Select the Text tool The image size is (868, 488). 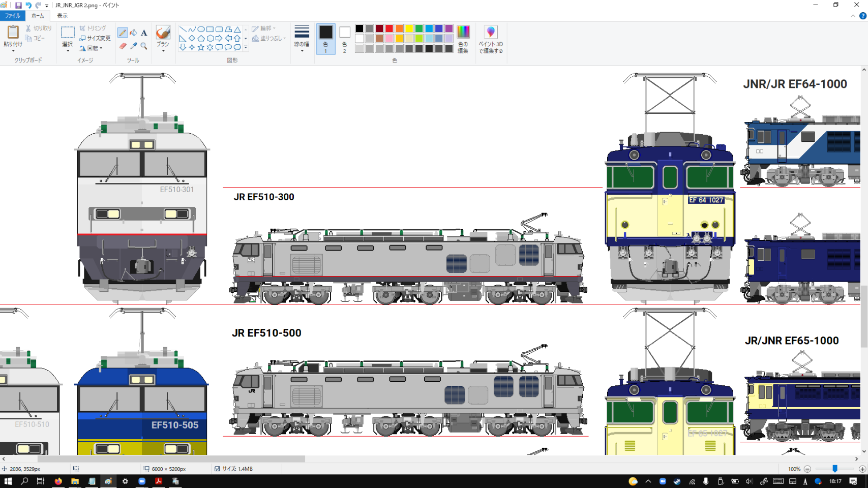click(144, 33)
